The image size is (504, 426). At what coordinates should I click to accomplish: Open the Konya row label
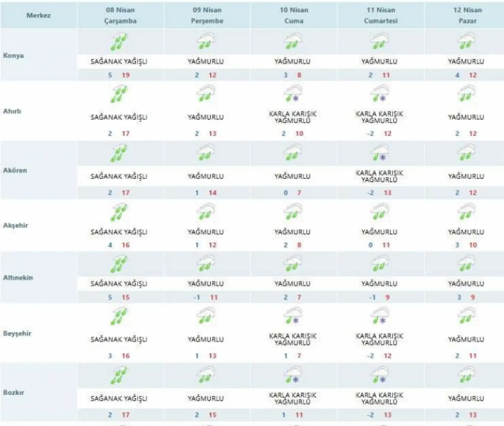pyautogui.click(x=13, y=56)
